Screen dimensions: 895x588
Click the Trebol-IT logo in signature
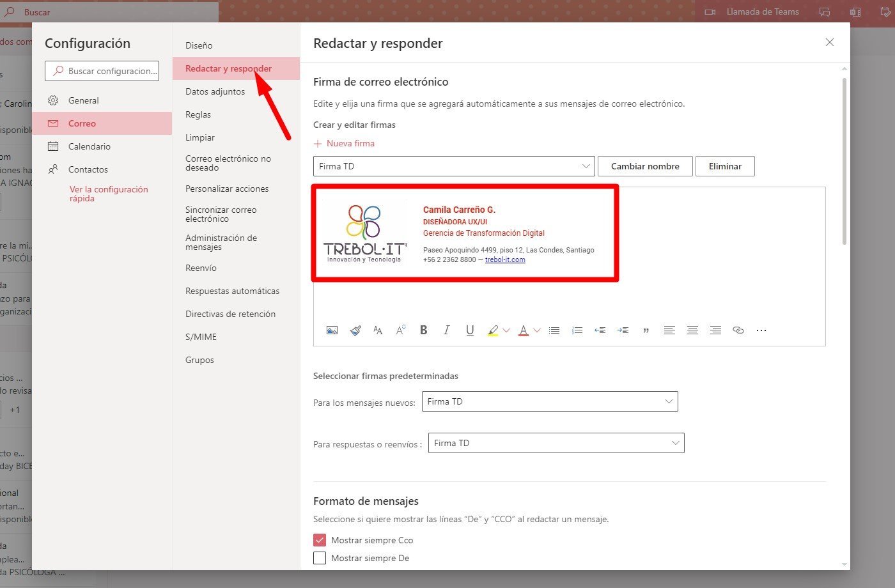click(364, 233)
